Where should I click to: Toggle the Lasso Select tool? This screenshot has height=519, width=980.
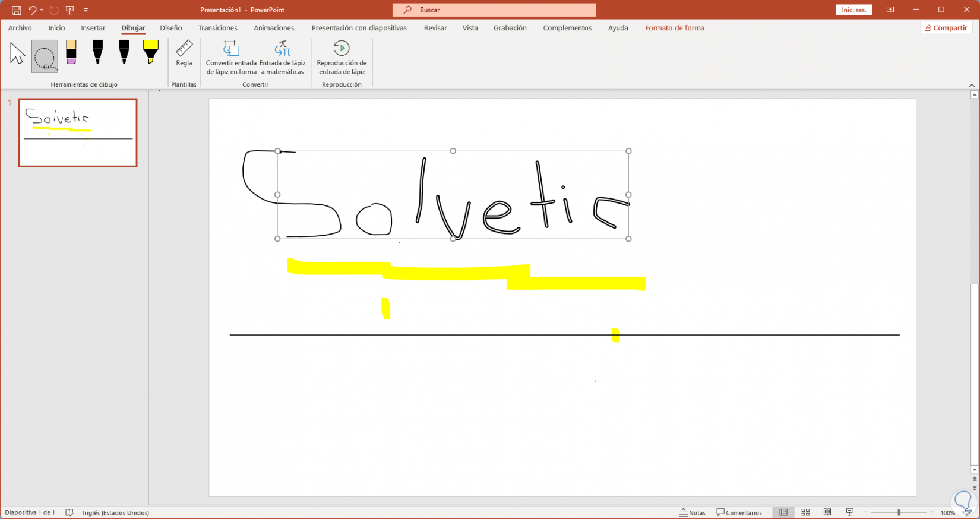(x=45, y=56)
